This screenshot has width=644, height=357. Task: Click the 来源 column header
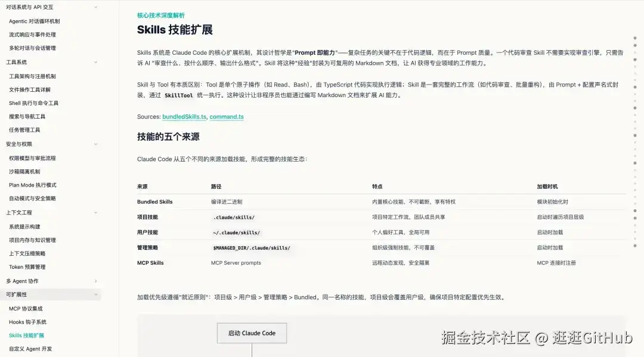click(x=142, y=187)
